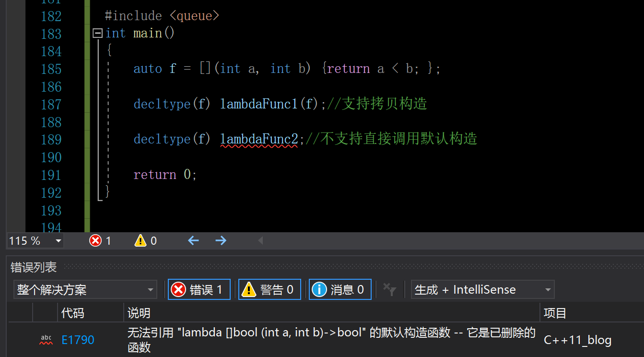
Task: Navigate backward with the left arrow
Action: tap(193, 240)
